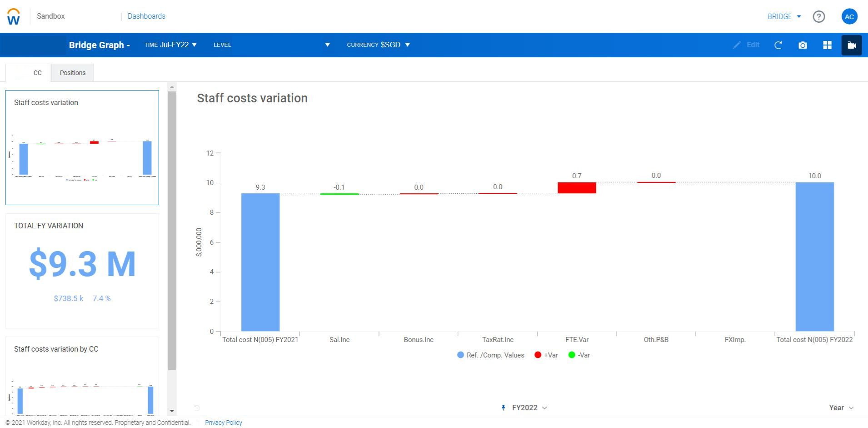Viewport: 868px width, 428px height.
Task: Open the CURRENCY $SGD dropdown
Action: coord(378,45)
